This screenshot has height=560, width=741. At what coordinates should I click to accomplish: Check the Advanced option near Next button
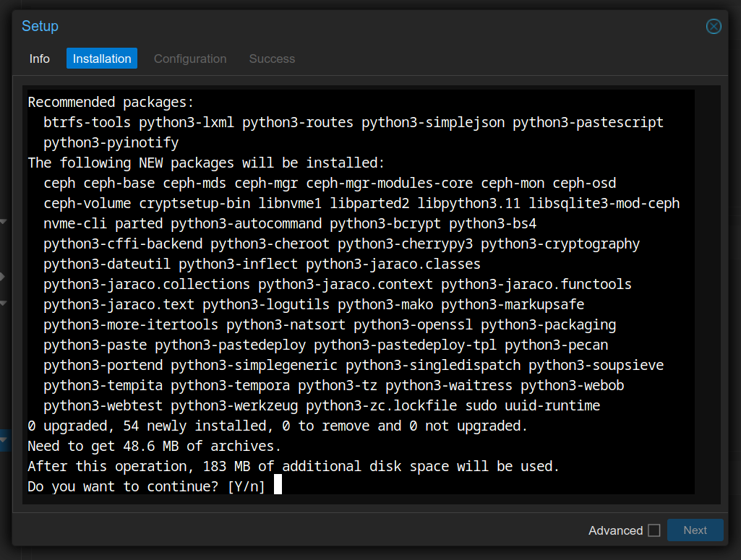(x=654, y=530)
